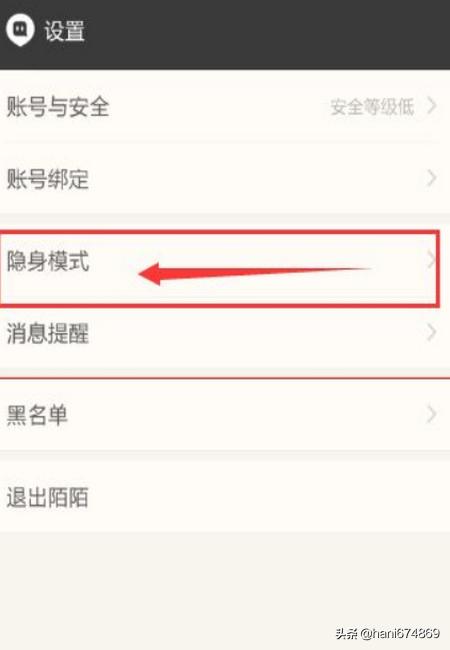
Task: Select the 隐身模式 label
Action: [48, 261]
